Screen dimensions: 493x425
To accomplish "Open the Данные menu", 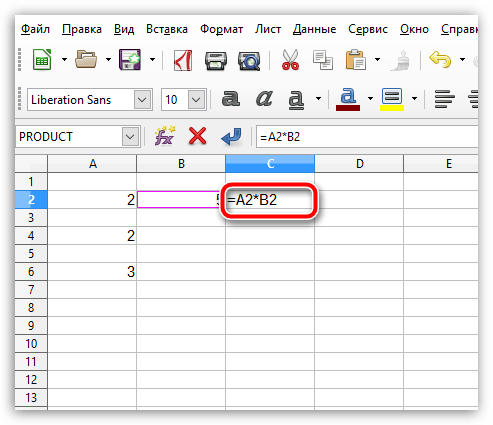I will 314,29.
